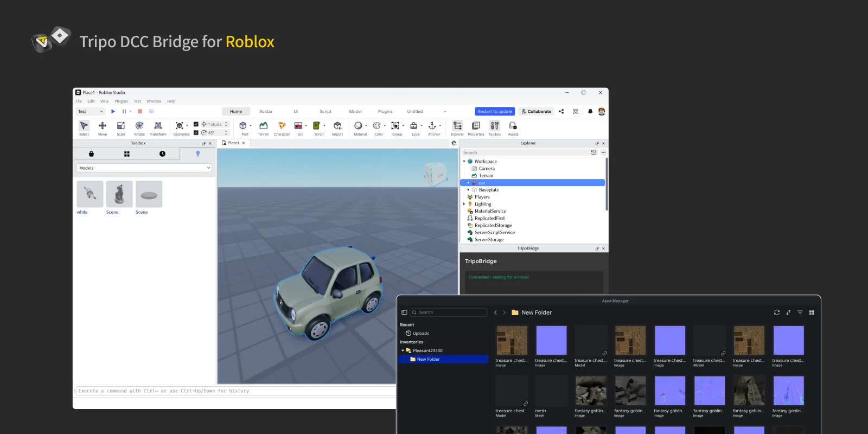
Task: Click the Anchor tool icon
Action: (432, 126)
